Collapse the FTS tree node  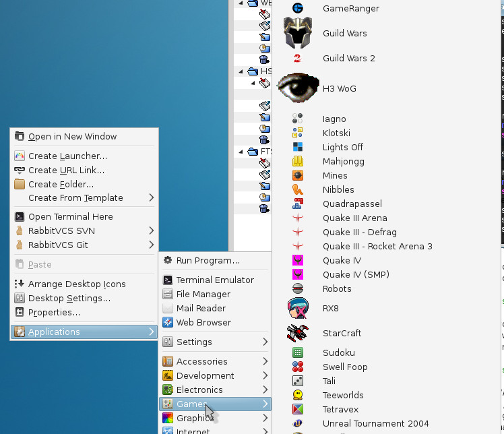tap(242, 152)
